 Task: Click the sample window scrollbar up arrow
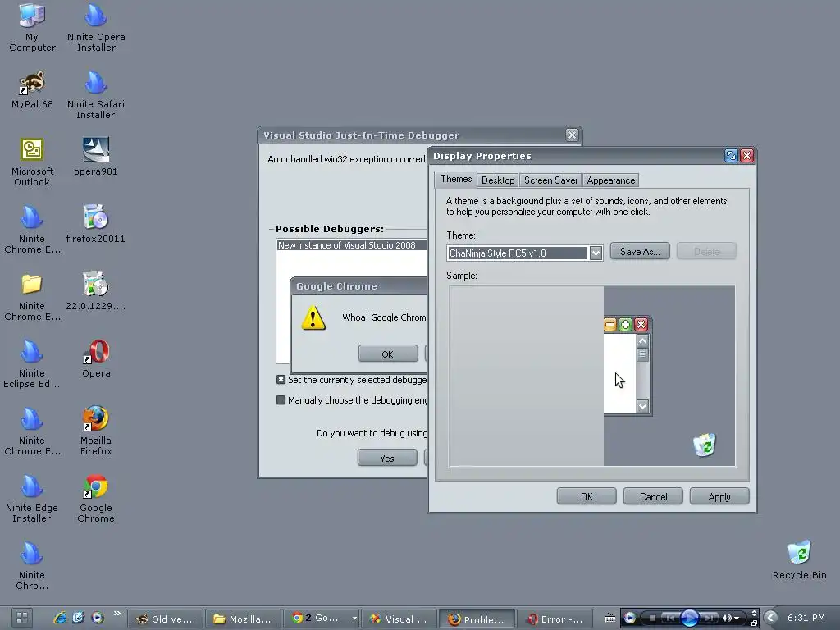642,340
